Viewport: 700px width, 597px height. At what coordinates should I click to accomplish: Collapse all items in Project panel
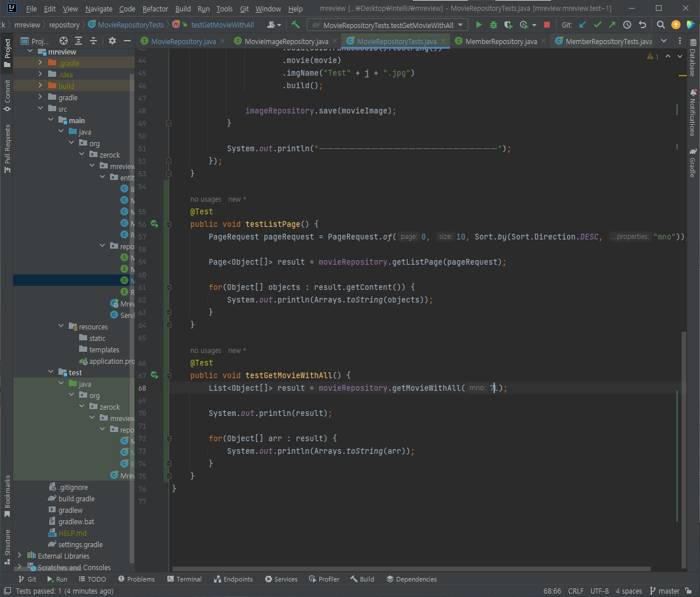coord(93,41)
